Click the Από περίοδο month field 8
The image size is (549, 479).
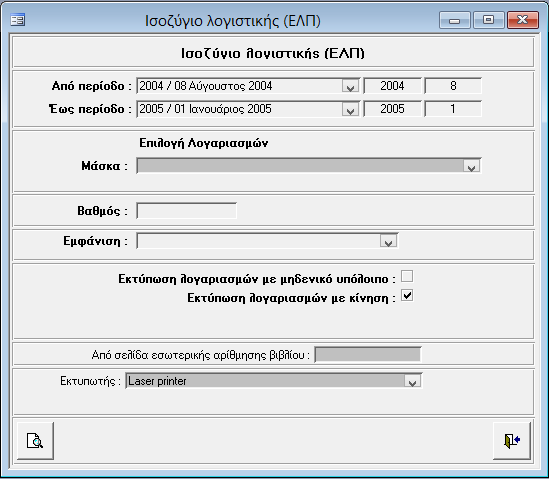coord(453,86)
